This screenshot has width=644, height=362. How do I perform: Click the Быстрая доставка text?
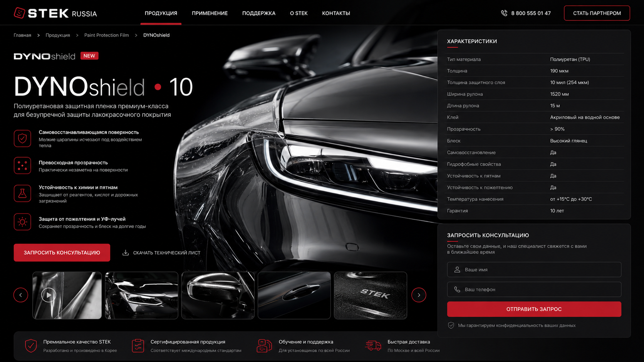coord(409,342)
